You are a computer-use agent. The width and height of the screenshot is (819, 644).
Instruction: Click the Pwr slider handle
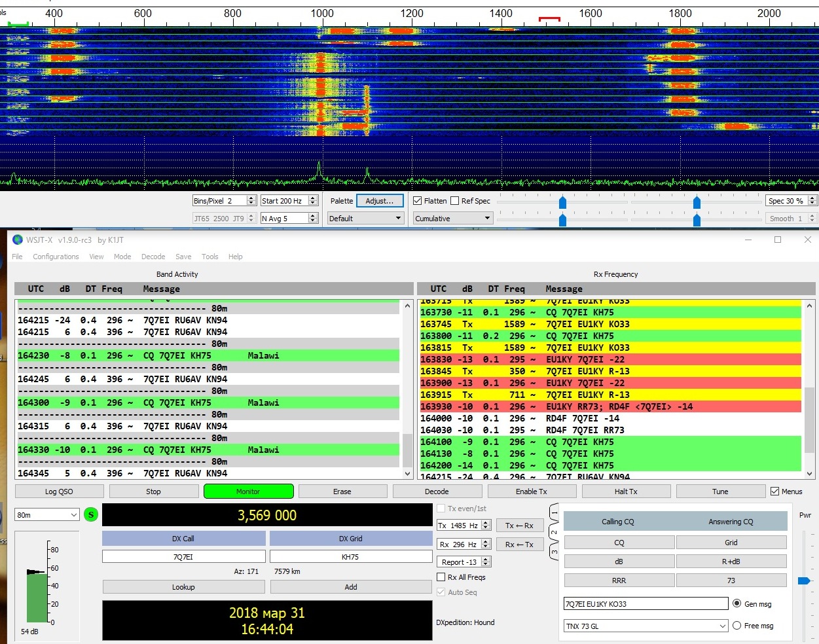(x=804, y=581)
